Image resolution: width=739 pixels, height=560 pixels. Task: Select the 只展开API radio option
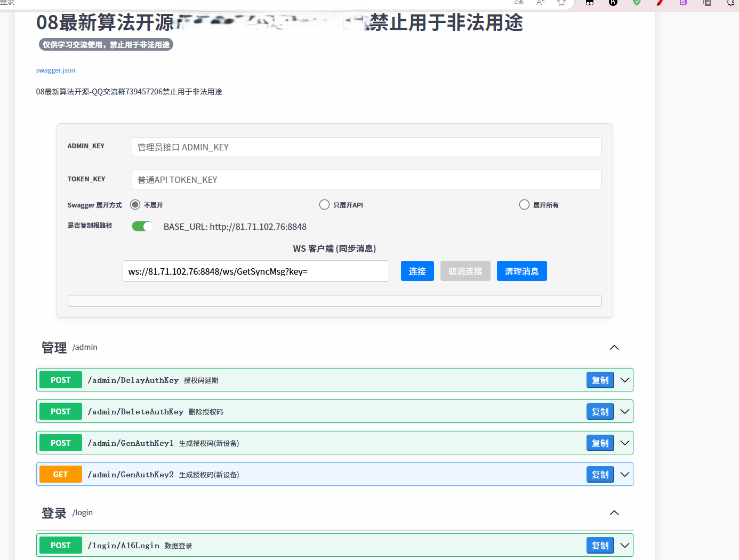pos(324,205)
